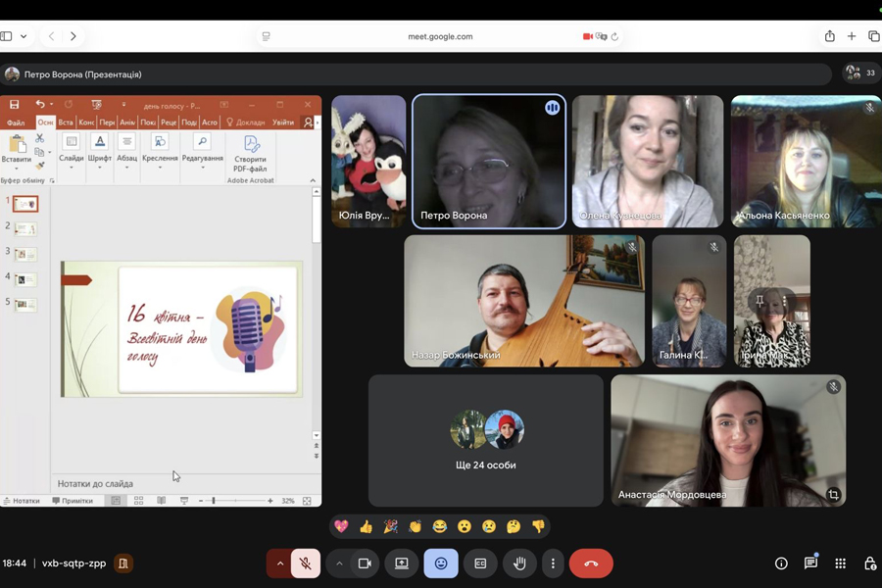Screen dimensions: 882x588
Task: Reload the page with the refresh icon
Action: point(614,36)
